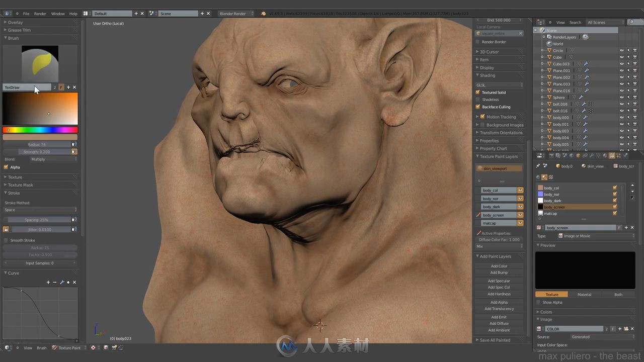Open the Object cube tab in properties editor
Screen dimensions: 644x362
click(x=578, y=156)
